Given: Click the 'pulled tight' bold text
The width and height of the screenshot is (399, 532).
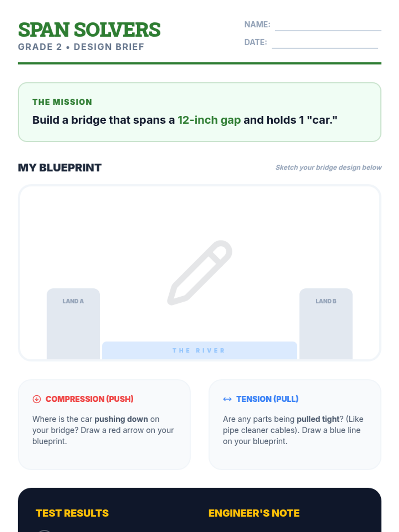Looking at the screenshot, I should tap(318, 419).
